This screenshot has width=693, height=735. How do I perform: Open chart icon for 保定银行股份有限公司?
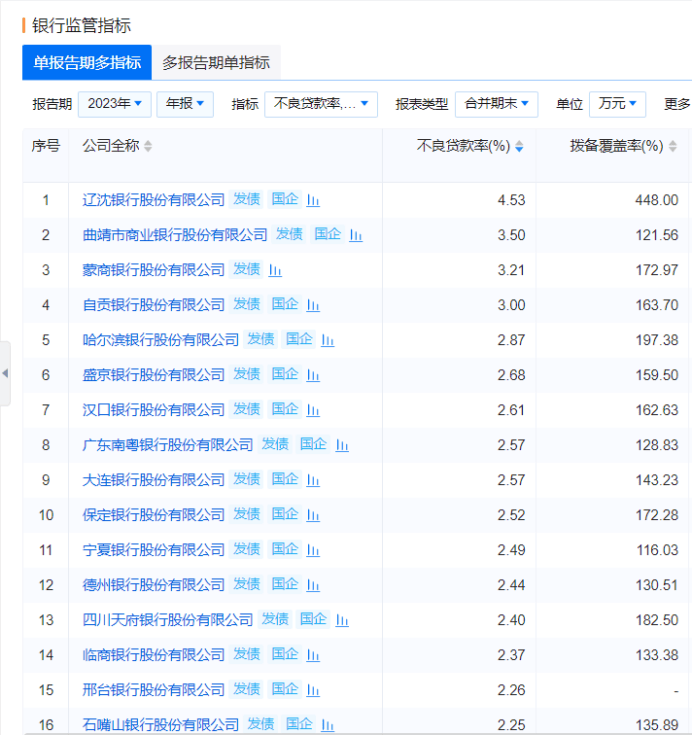313,515
